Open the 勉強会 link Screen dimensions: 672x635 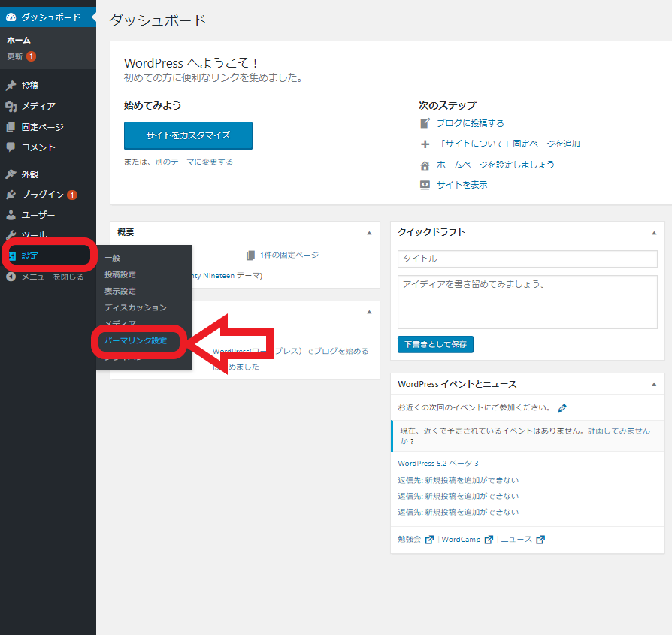click(x=409, y=540)
